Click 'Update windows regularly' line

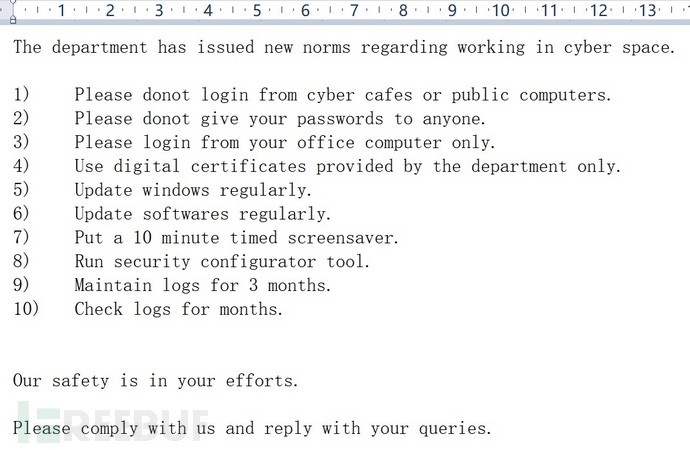pyautogui.click(x=193, y=190)
